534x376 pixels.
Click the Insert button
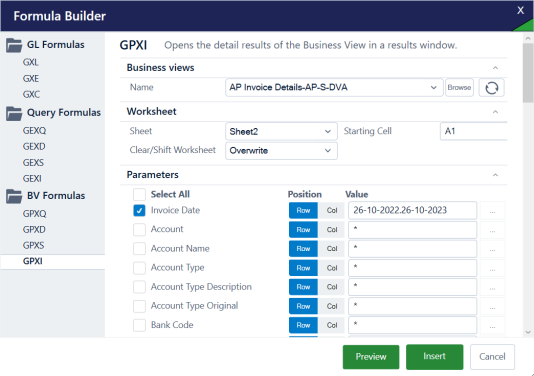point(434,357)
